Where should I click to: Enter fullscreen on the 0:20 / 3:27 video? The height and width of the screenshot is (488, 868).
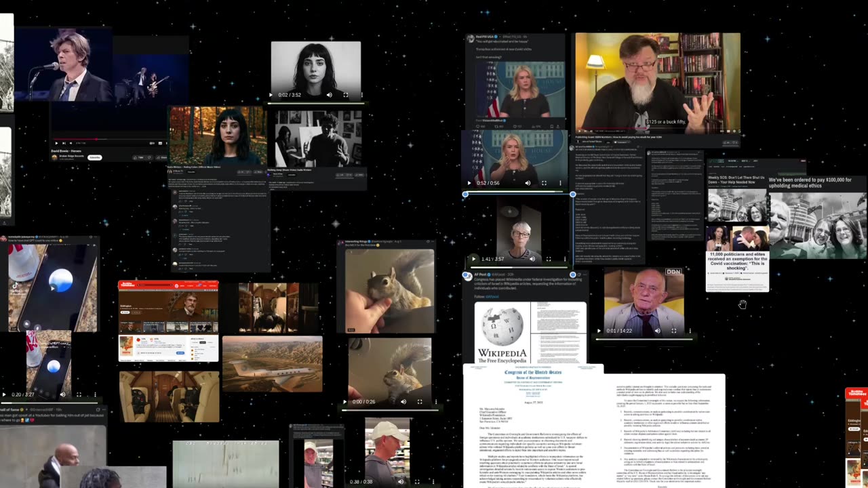point(79,394)
